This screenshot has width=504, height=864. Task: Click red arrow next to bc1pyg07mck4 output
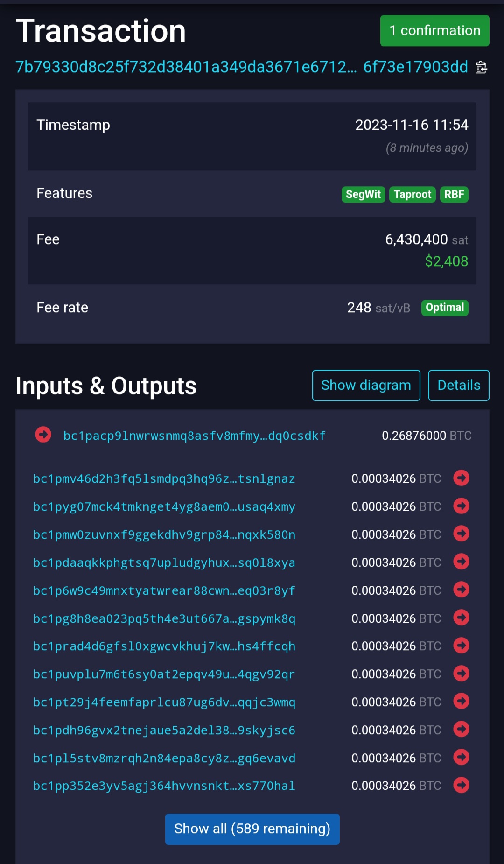click(x=461, y=506)
